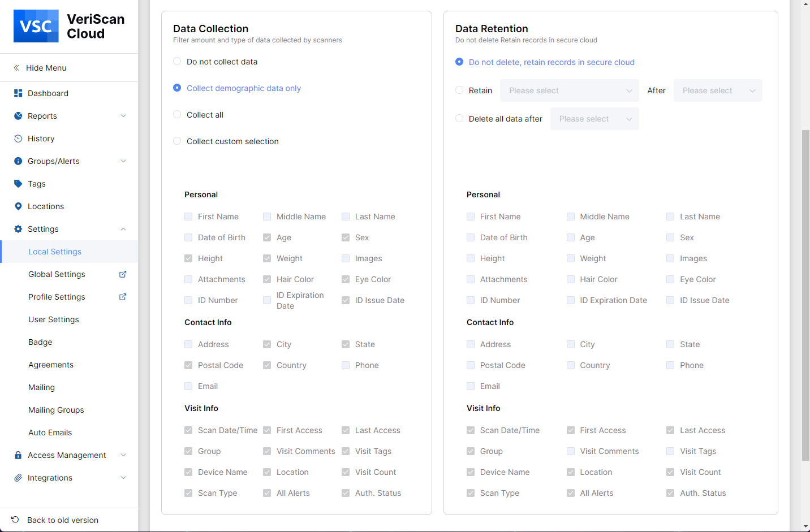
Task: Click the VSC VeriScan Cloud logo
Action: tap(69, 26)
